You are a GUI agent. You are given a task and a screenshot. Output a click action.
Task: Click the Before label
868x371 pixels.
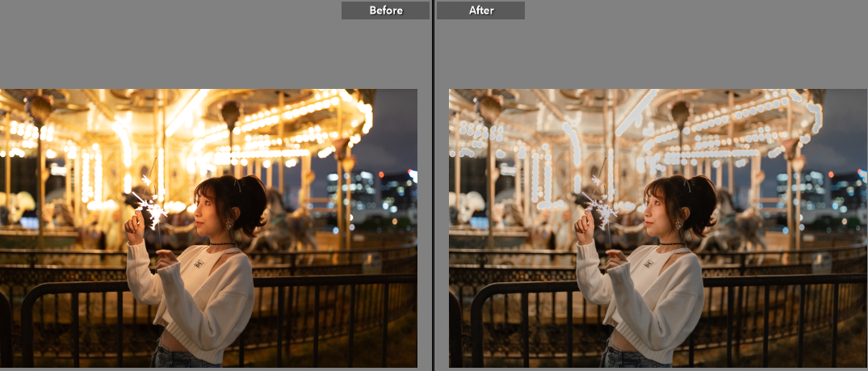(385, 11)
